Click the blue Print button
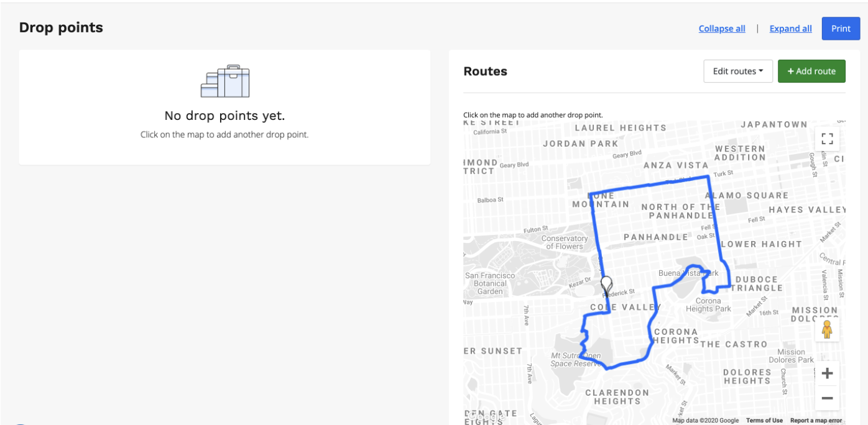The image size is (868, 425). click(x=841, y=29)
